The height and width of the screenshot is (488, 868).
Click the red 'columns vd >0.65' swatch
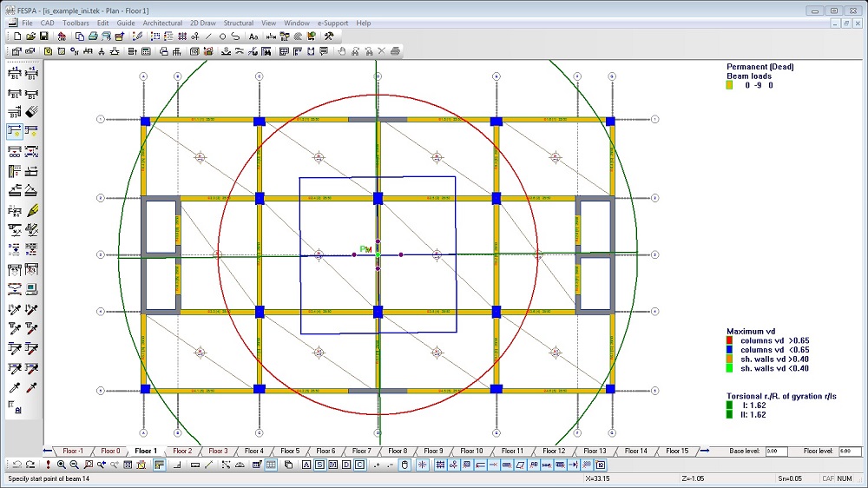(x=730, y=340)
